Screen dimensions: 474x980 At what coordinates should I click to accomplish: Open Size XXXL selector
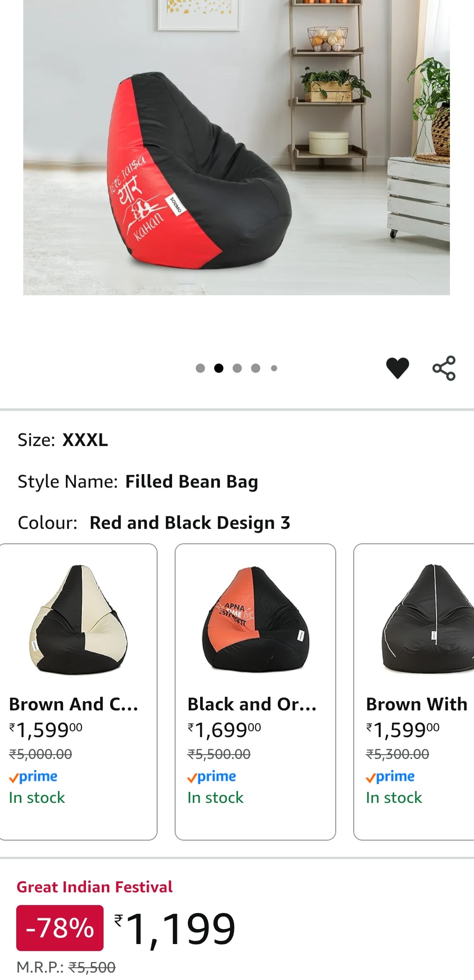click(63, 440)
